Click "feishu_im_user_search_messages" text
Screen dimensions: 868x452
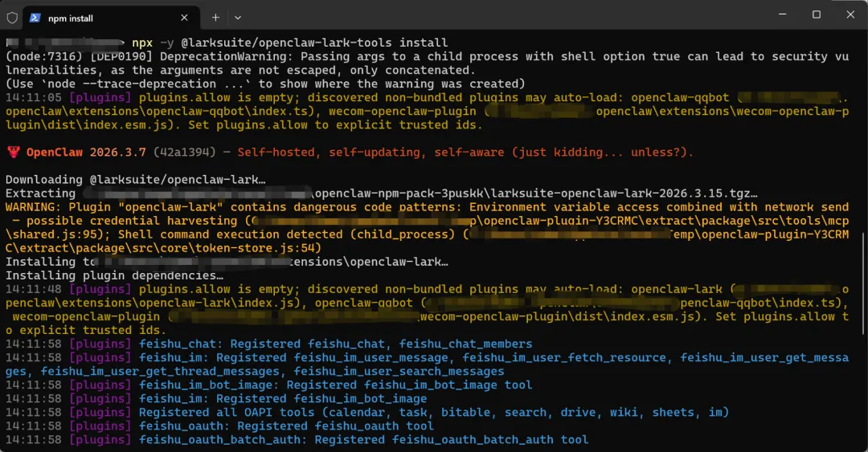pos(399,371)
